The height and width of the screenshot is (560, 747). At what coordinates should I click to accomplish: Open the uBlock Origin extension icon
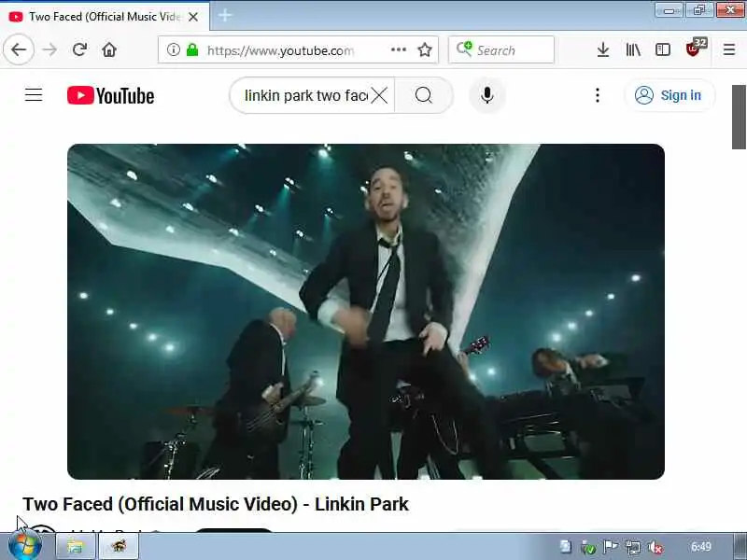695,49
